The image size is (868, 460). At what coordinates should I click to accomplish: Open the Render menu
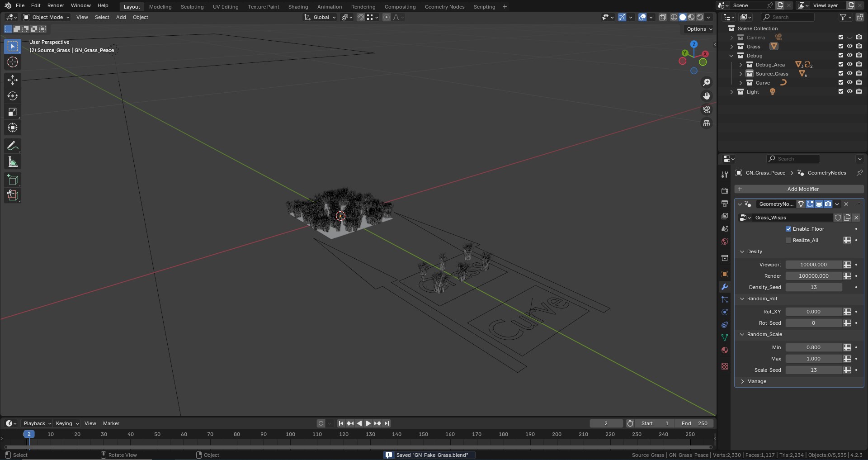point(56,5)
